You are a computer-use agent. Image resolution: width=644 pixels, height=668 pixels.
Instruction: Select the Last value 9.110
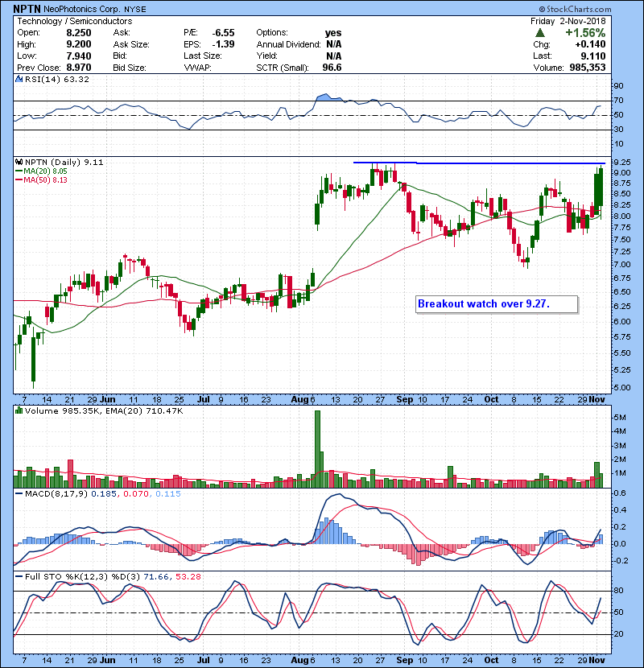592,56
